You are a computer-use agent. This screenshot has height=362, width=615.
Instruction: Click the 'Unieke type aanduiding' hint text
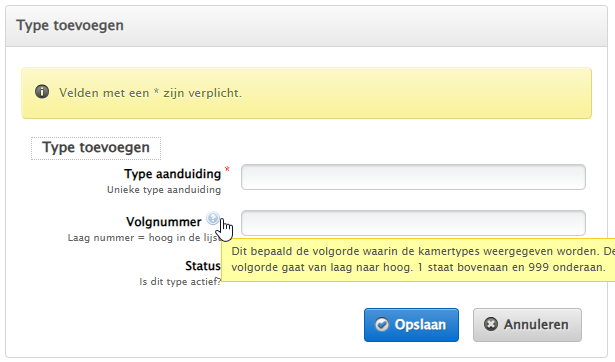tap(164, 190)
